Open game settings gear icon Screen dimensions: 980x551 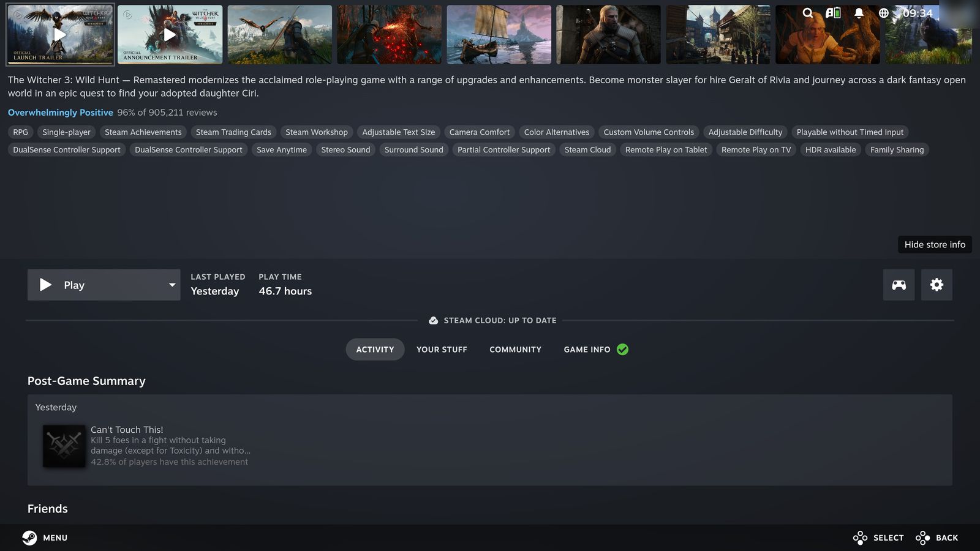tap(937, 285)
